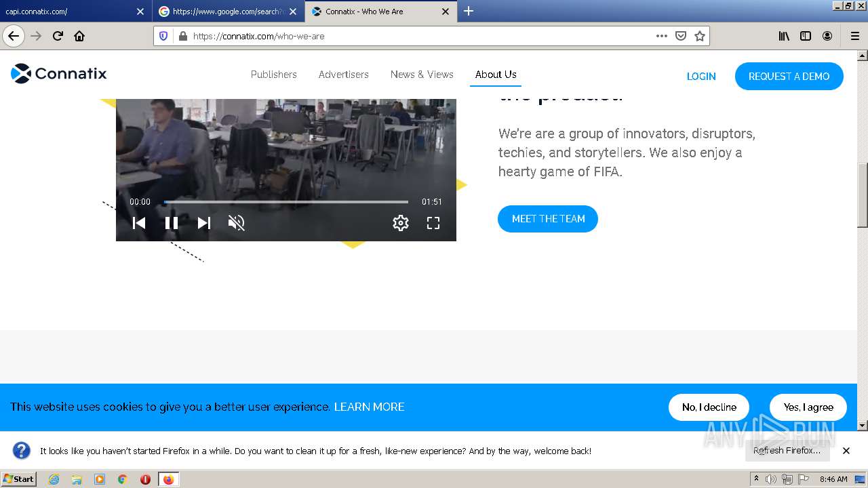Open the Publishers menu item
Image resolution: width=868 pixels, height=488 pixels.
(x=274, y=75)
